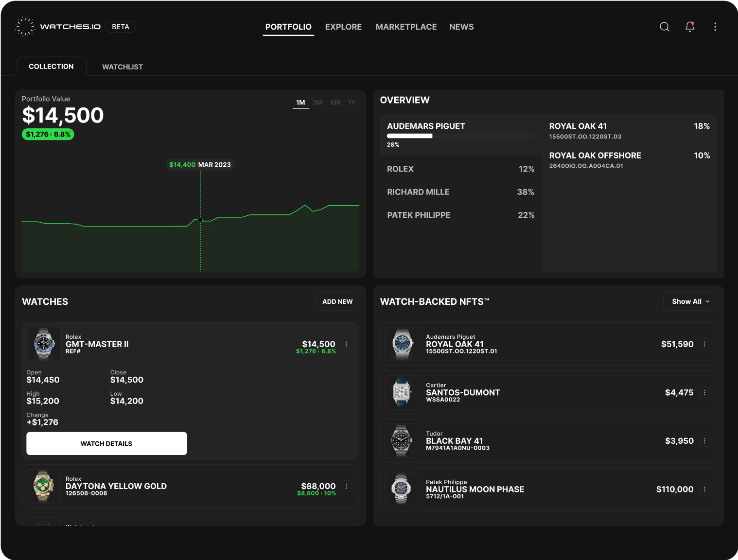
Task: Open Royal Oak 41 NFT options menu
Action: coord(704,344)
